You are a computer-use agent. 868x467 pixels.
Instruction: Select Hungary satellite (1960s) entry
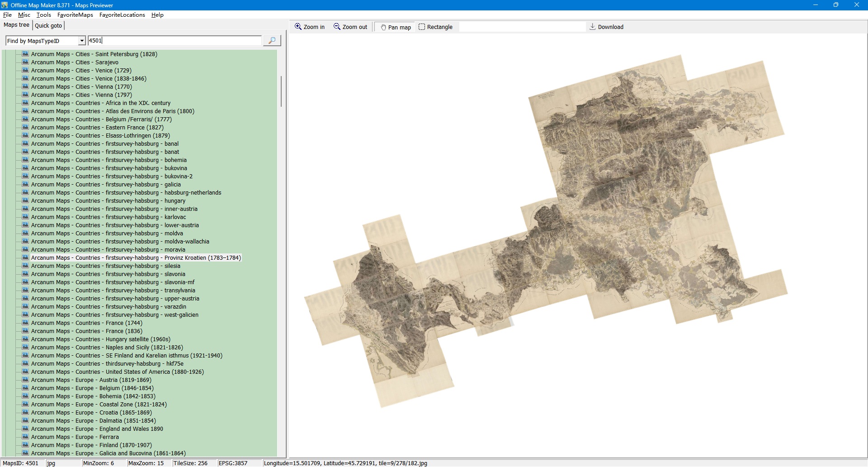point(100,339)
